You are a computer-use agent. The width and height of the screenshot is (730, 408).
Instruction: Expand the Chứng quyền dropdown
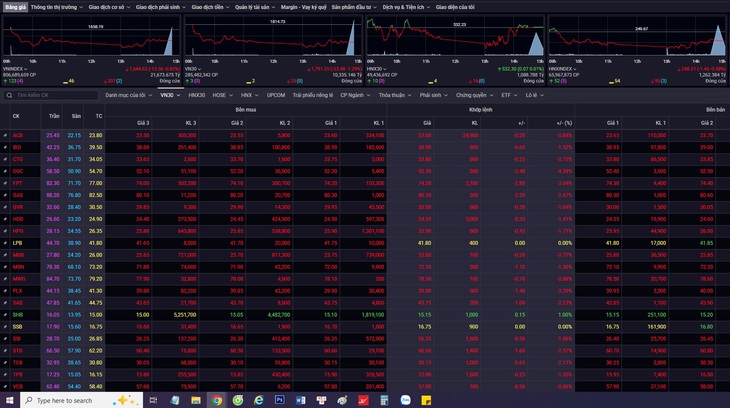(474, 95)
